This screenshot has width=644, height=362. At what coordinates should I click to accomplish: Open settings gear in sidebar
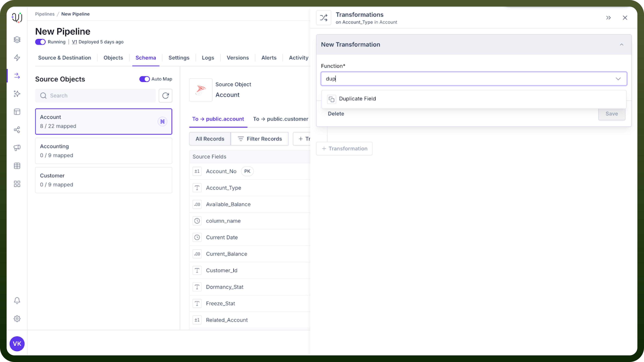point(17,319)
